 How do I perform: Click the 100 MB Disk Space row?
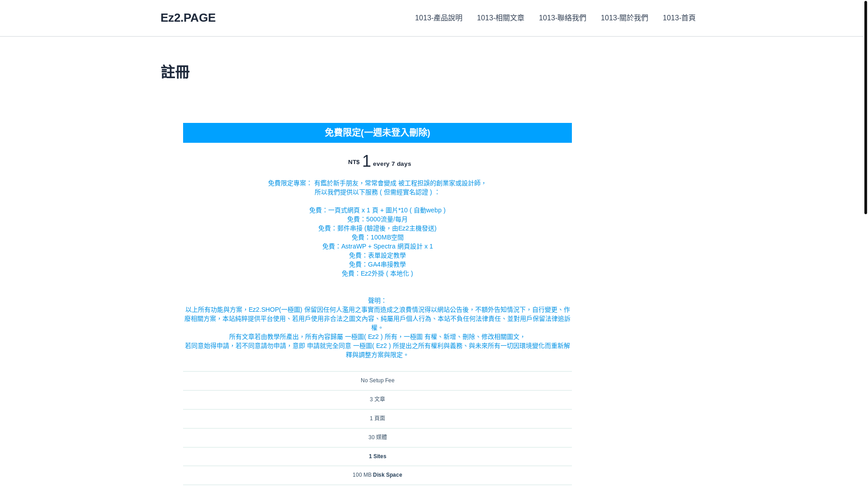(377, 475)
